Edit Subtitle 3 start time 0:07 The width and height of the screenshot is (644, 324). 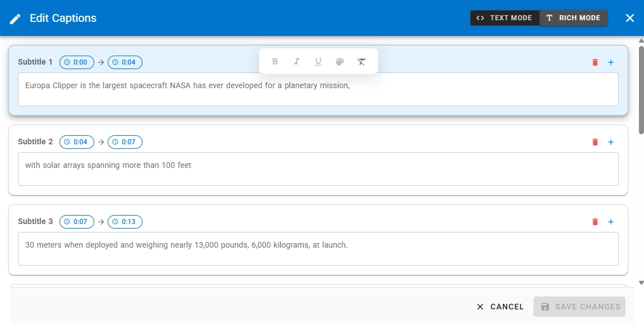[x=77, y=222]
